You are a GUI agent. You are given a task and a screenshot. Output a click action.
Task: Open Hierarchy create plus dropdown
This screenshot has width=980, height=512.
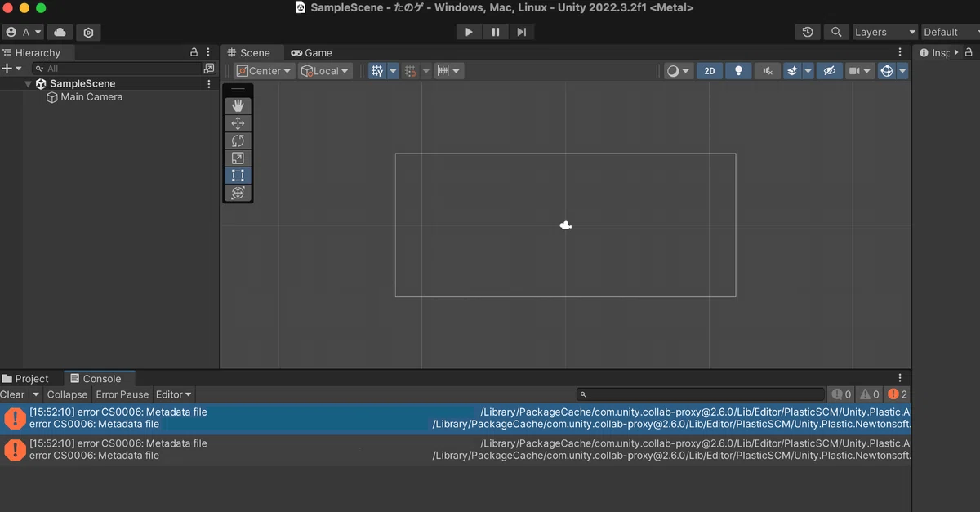coord(11,69)
